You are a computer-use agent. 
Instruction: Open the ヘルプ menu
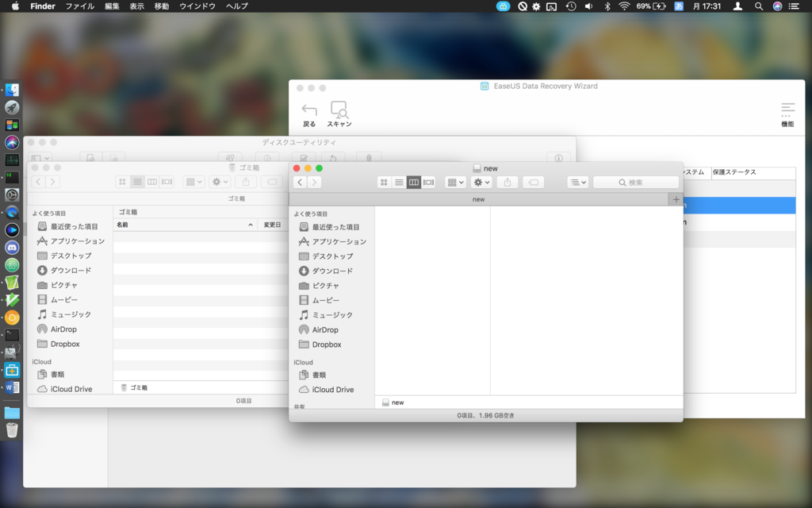coord(236,6)
